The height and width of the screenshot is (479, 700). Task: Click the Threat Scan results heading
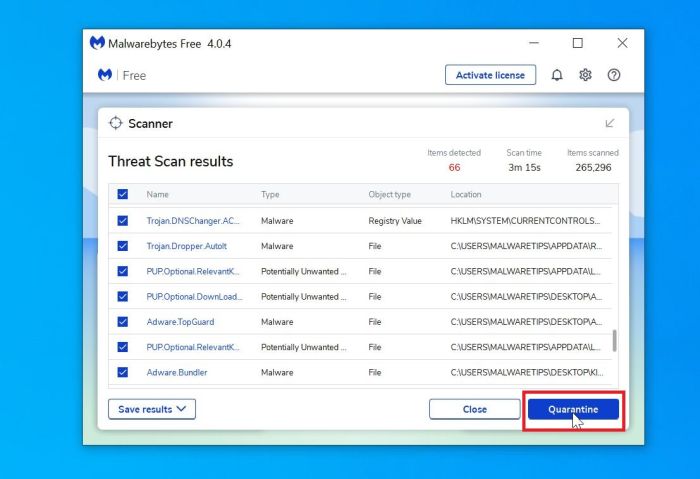(171, 161)
